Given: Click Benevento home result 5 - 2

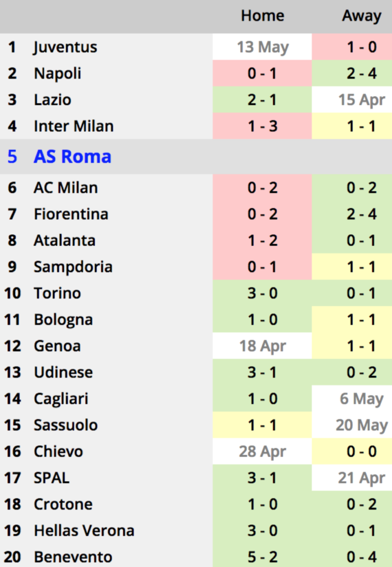Looking at the screenshot, I should (x=262, y=557).
